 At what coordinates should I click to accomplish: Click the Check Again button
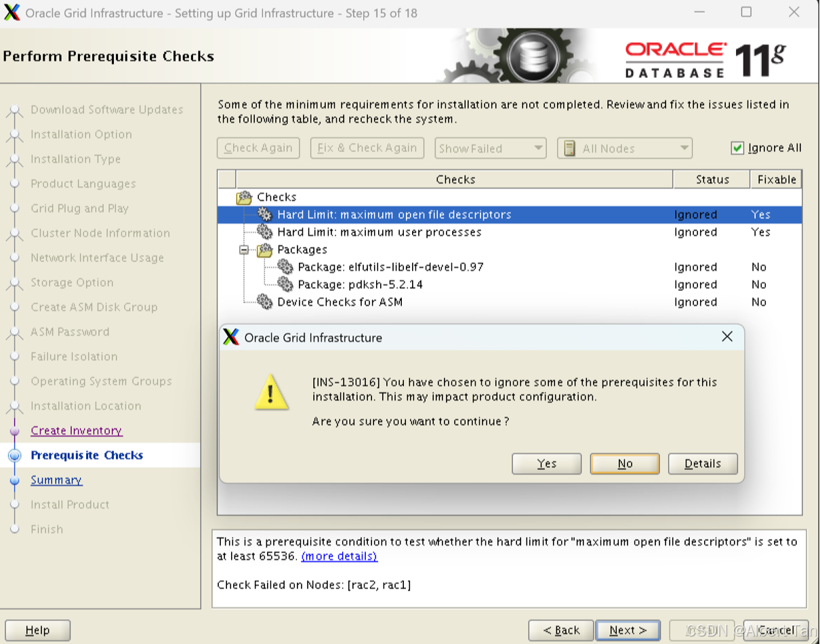coord(258,148)
